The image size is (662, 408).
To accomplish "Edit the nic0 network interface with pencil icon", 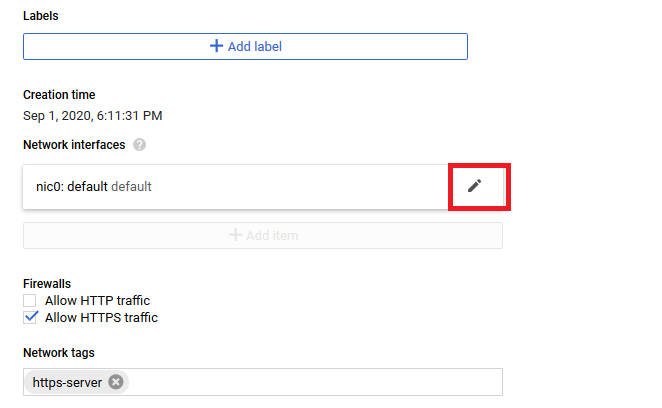I will click(x=474, y=186).
